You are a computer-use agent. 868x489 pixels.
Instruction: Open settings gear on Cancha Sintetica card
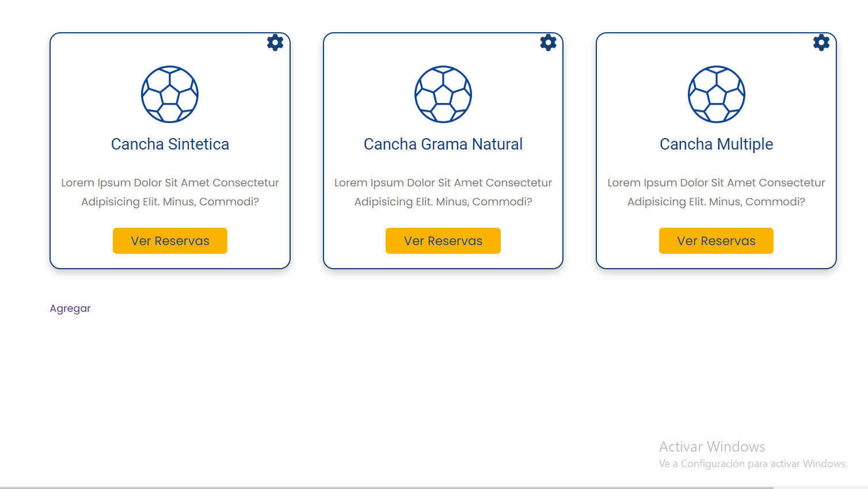[x=275, y=43]
